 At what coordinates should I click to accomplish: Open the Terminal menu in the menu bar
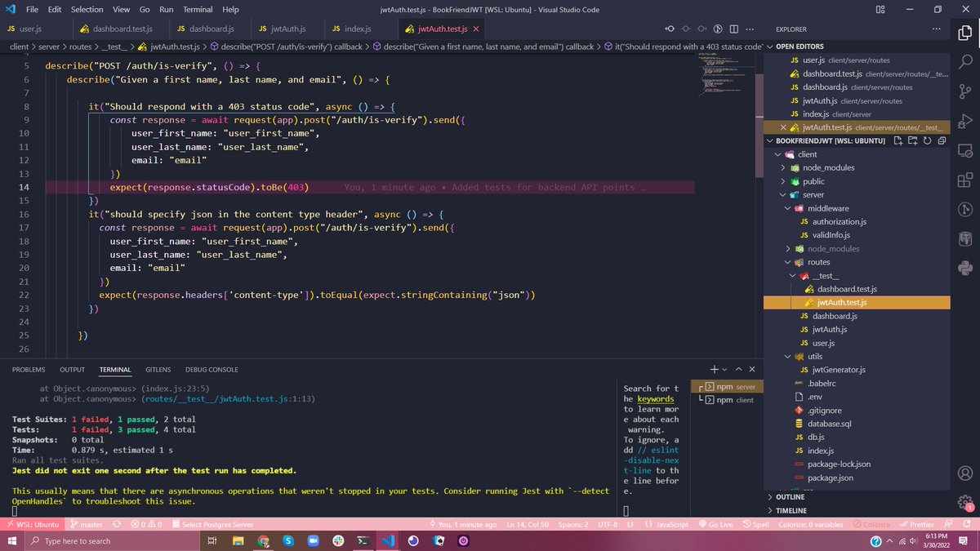coord(198,9)
